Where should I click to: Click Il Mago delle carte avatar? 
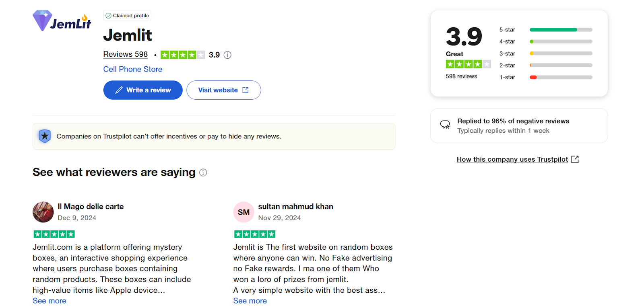pos(43,212)
